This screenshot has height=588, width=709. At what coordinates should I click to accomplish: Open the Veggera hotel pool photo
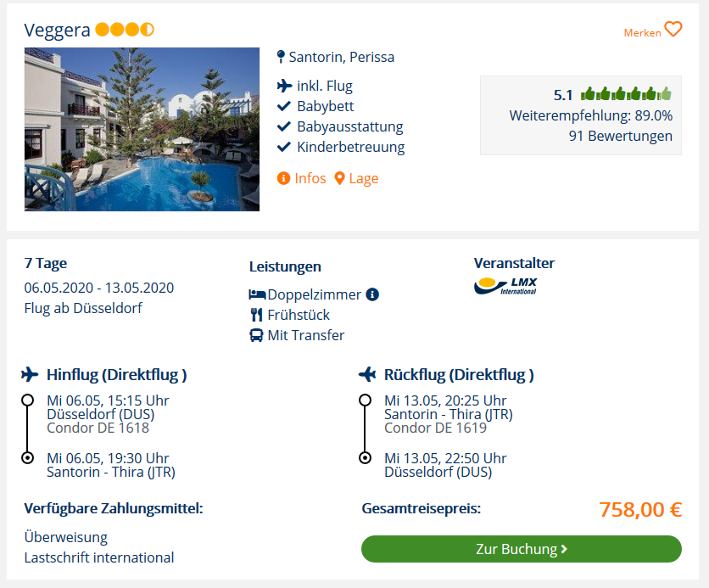[x=142, y=129]
